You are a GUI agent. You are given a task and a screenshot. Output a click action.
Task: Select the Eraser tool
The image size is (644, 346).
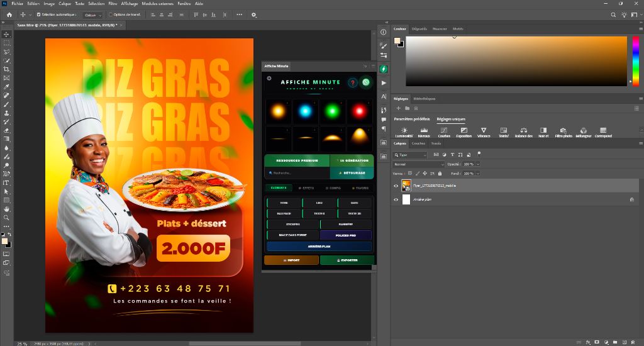(x=6, y=131)
